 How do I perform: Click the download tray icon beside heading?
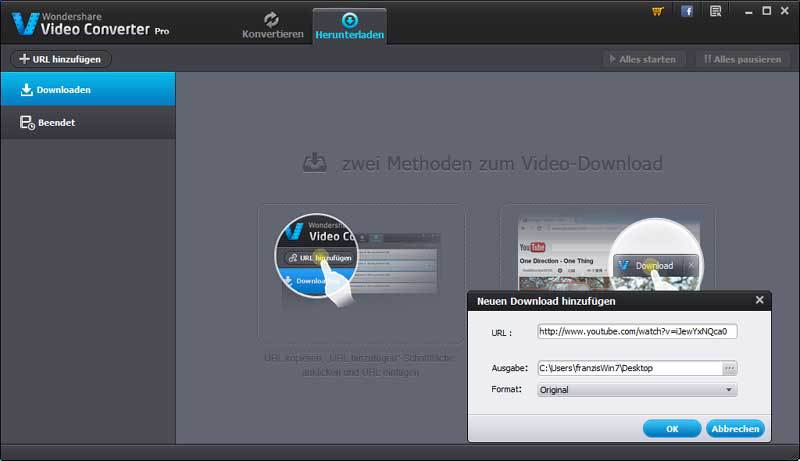(x=315, y=163)
